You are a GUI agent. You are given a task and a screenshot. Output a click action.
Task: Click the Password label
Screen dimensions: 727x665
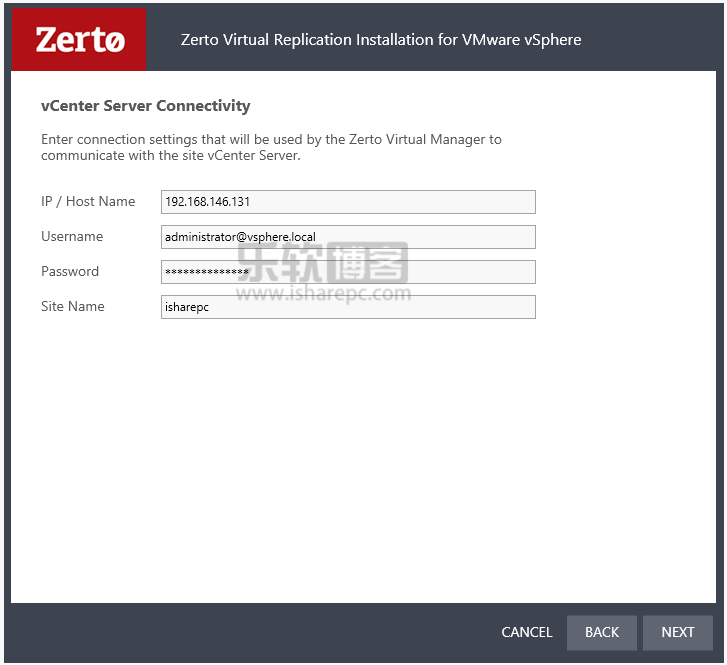[70, 271]
